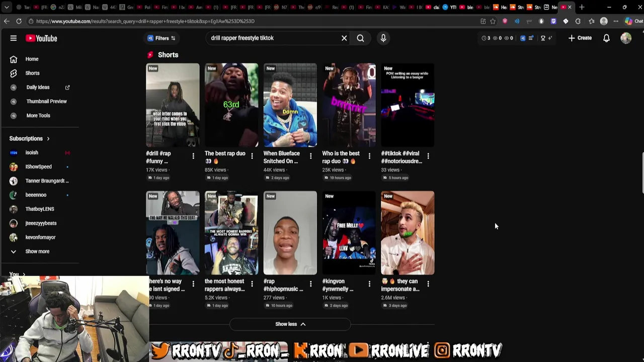Open options menu for 'Who is the best rap duo'
Screen dimensions: 644x362
click(369, 156)
